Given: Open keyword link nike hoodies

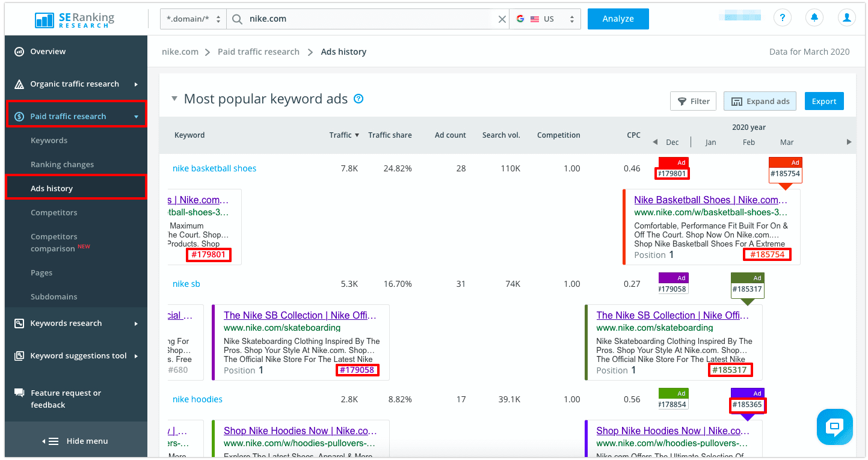Looking at the screenshot, I should pos(197,399).
